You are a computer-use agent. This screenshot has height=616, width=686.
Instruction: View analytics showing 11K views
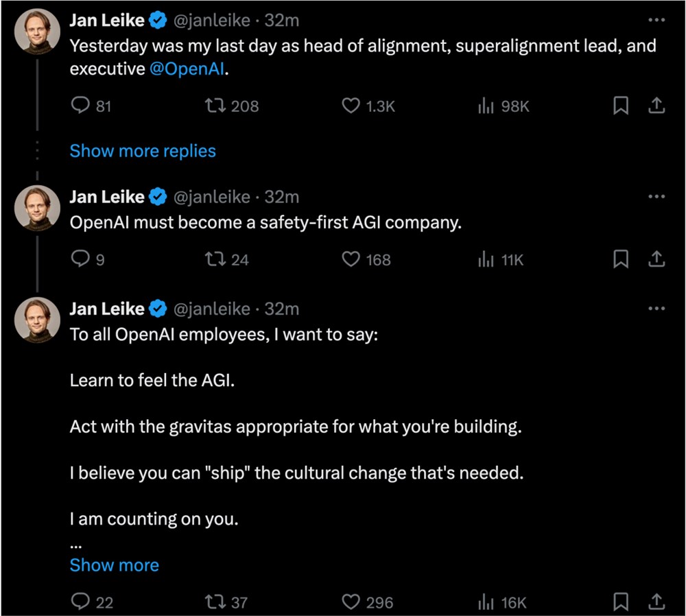[x=501, y=259]
